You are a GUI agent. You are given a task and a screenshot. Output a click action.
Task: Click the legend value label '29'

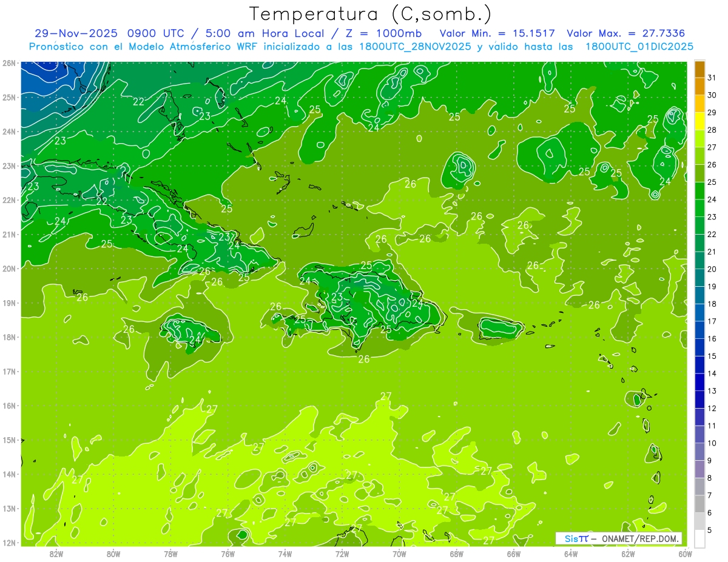[x=712, y=113]
